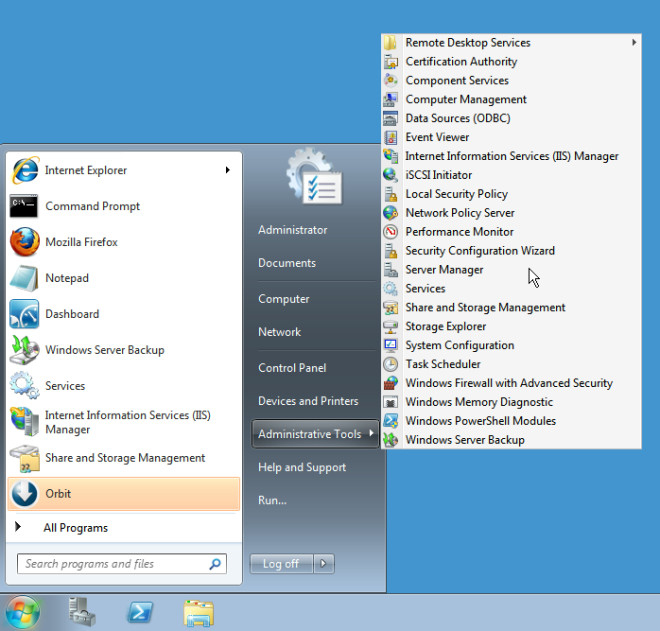This screenshot has width=660, height=631.
Task: Click the search magnifier icon
Action: pyautogui.click(x=215, y=564)
